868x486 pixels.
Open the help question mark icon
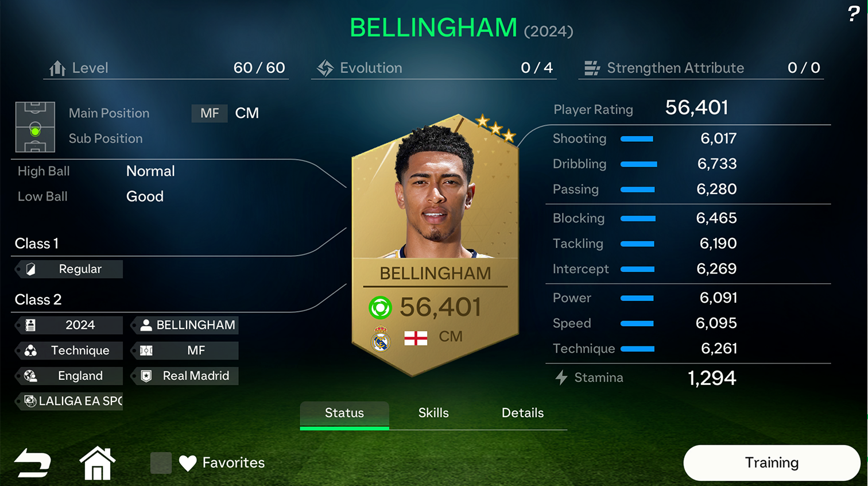click(x=854, y=13)
